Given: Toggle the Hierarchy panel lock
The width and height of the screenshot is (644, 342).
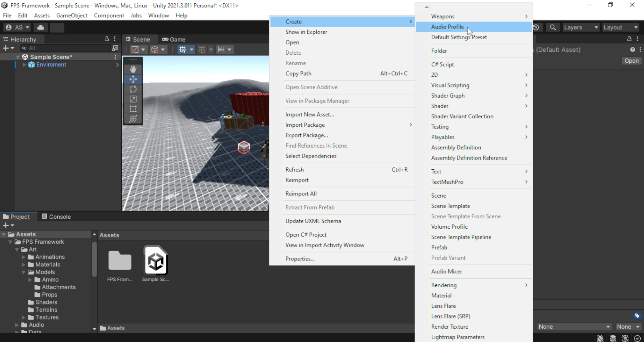Looking at the screenshot, I should (107, 39).
